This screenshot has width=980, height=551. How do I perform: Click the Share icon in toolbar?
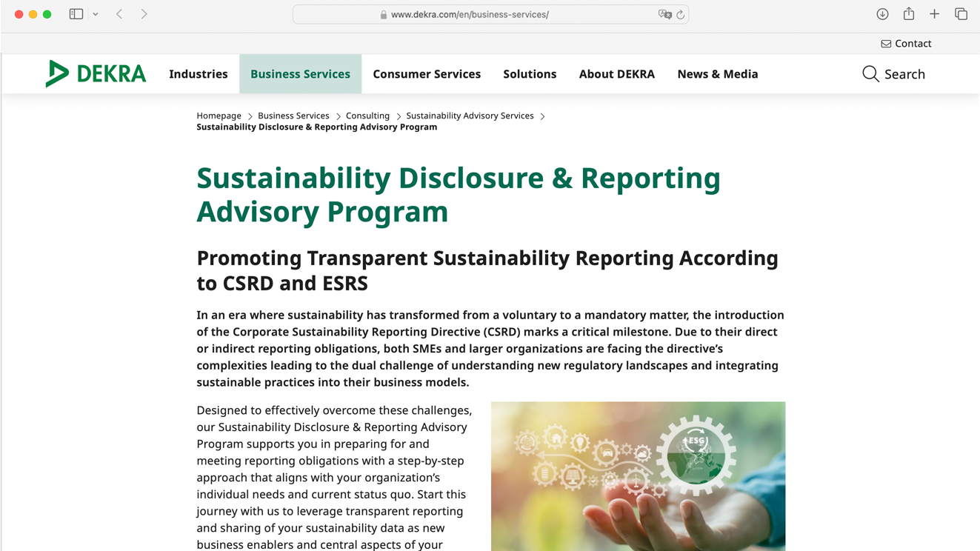908,13
